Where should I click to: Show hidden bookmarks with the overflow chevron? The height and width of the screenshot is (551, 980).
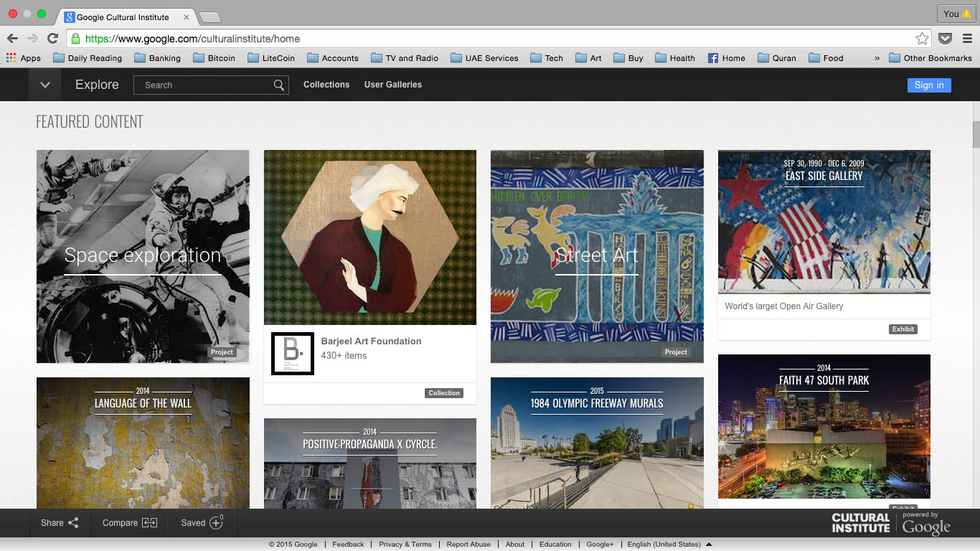[877, 58]
